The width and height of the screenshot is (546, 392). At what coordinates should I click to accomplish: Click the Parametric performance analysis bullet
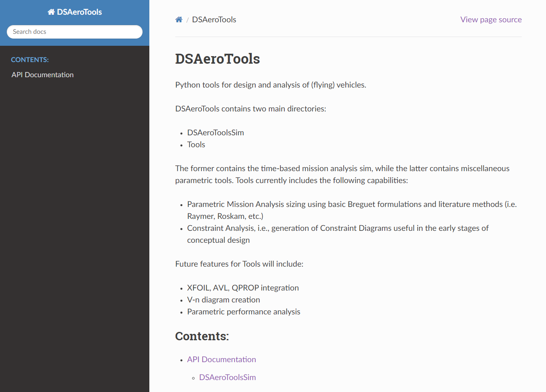point(244,312)
